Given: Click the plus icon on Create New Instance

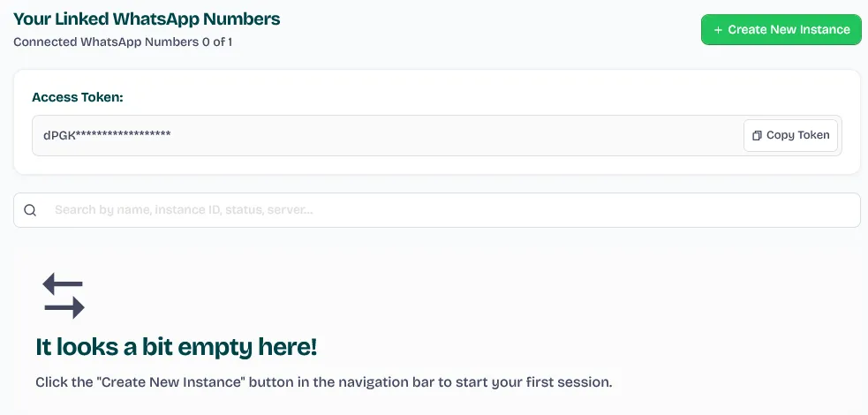Looking at the screenshot, I should tap(717, 30).
